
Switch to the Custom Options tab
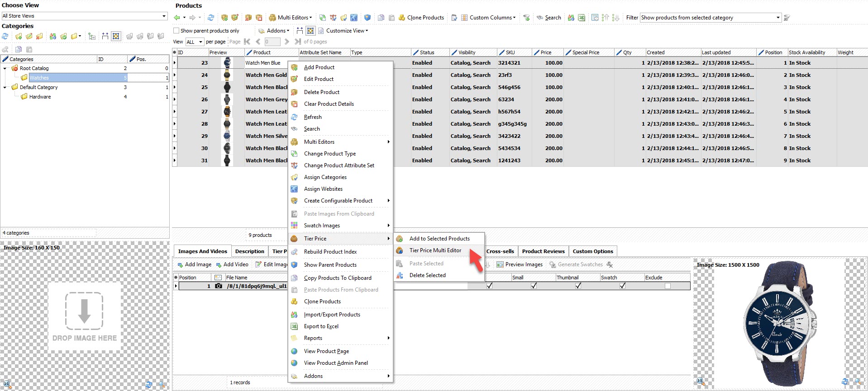coord(593,251)
